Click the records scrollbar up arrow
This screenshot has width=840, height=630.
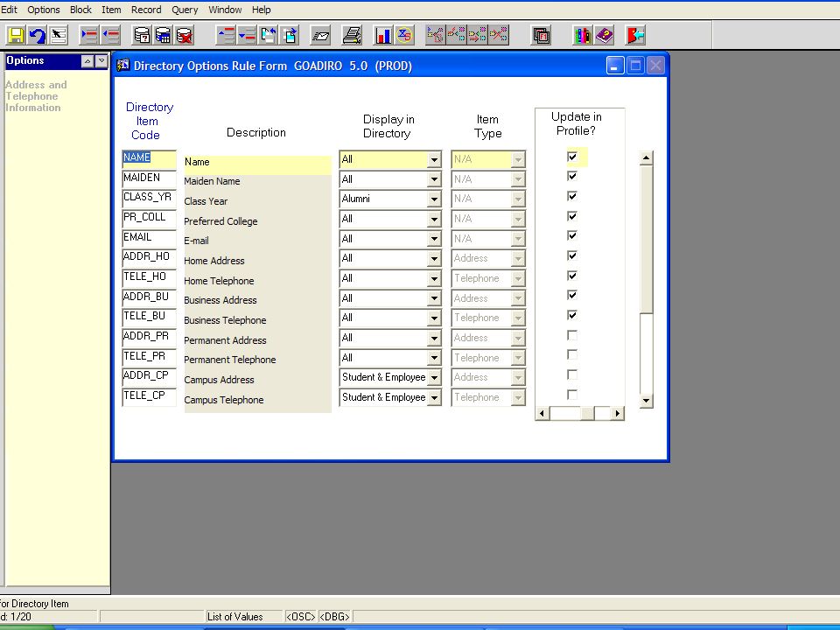(x=646, y=158)
